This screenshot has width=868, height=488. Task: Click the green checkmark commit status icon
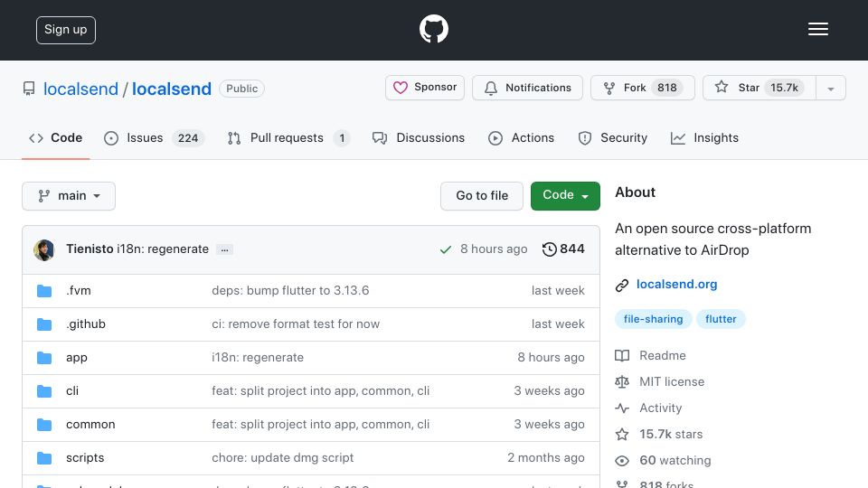coord(446,249)
